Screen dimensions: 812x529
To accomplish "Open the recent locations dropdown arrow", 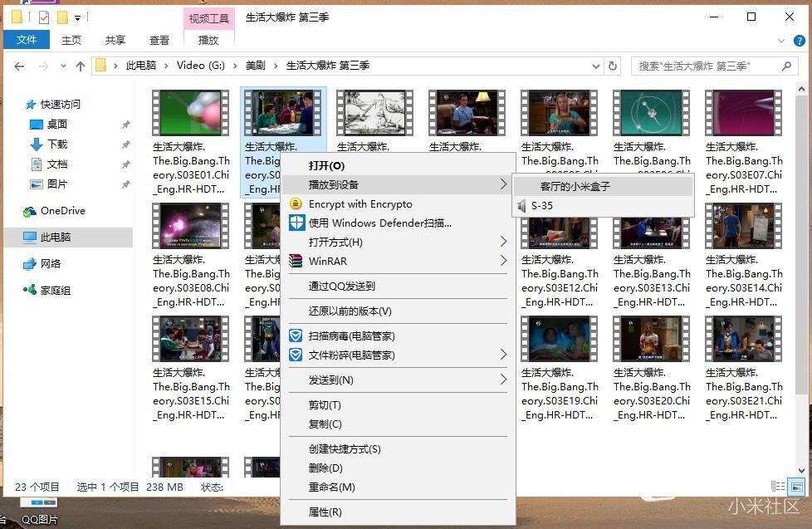I will pos(63,66).
